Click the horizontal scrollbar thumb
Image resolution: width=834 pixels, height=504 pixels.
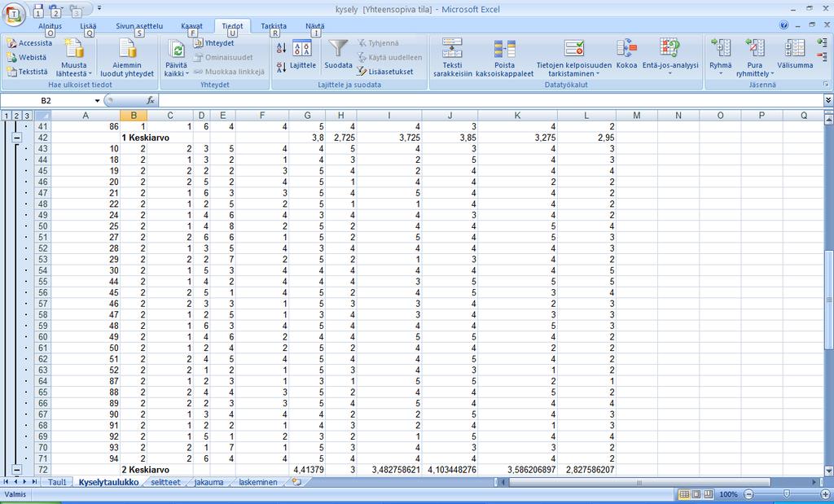tap(639, 482)
